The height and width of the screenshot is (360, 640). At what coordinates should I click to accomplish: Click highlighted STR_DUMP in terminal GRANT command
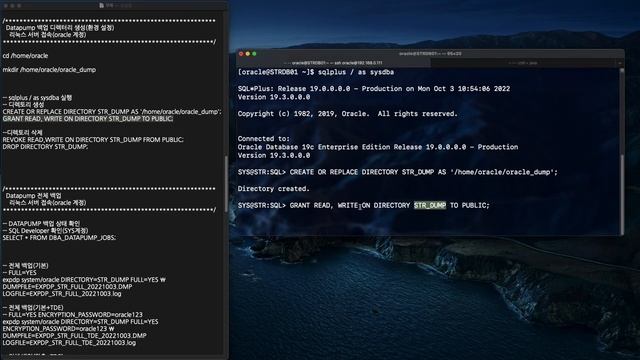[430, 205]
